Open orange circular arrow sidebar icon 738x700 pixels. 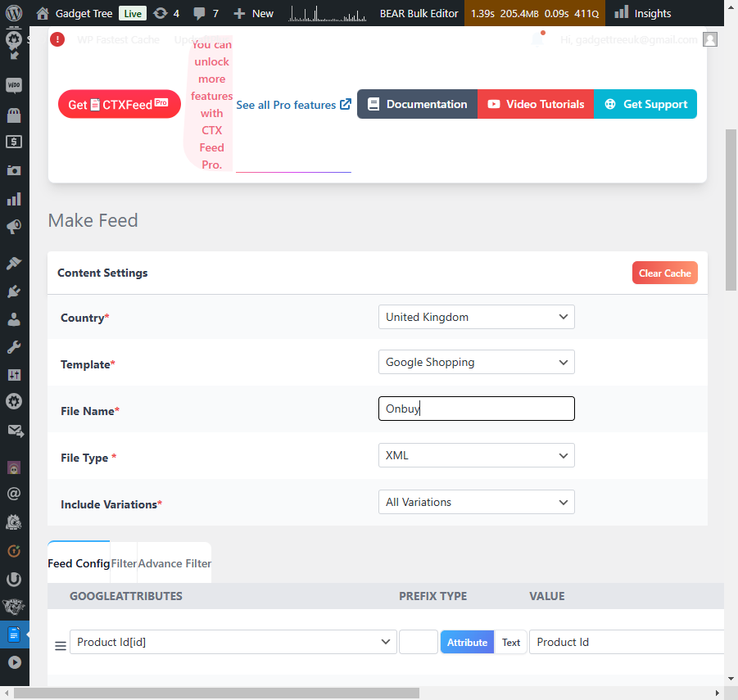(x=14, y=550)
